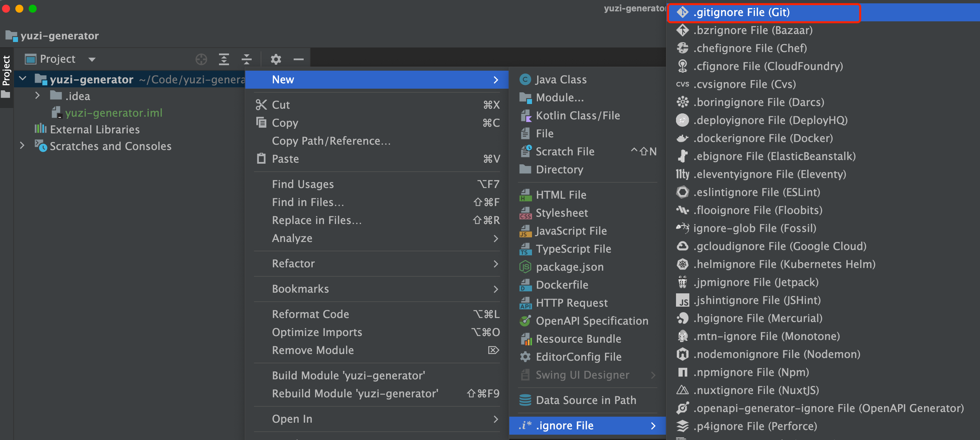Click Reformat Code in context menu

pos(310,314)
